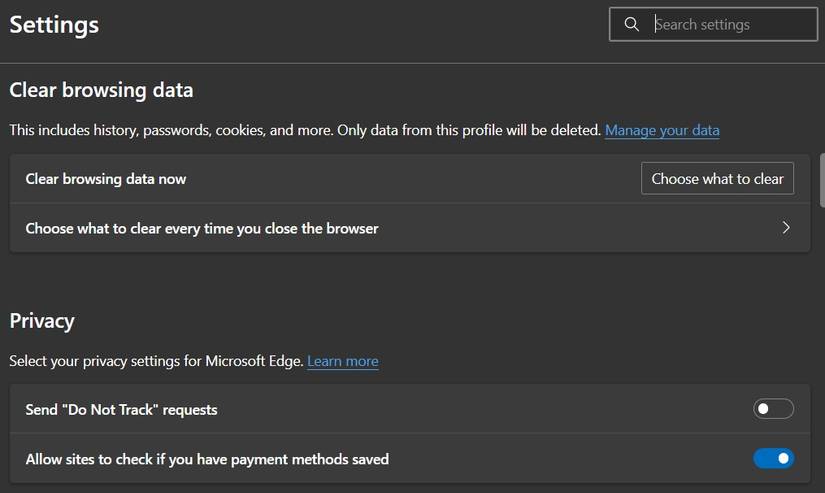This screenshot has height=493, width=825.
Task: Click the "Clear browsing data now" label
Action: pos(106,179)
